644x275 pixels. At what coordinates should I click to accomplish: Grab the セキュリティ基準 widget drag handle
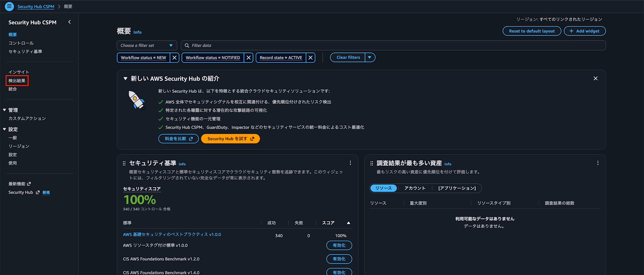[124, 163]
